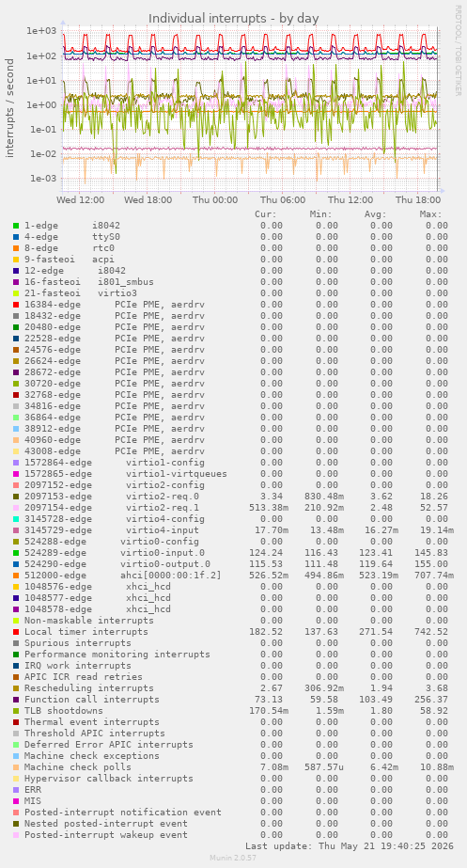Click the Munin 2.0.57 footer text
467x868 pixels.
[233, 858]
